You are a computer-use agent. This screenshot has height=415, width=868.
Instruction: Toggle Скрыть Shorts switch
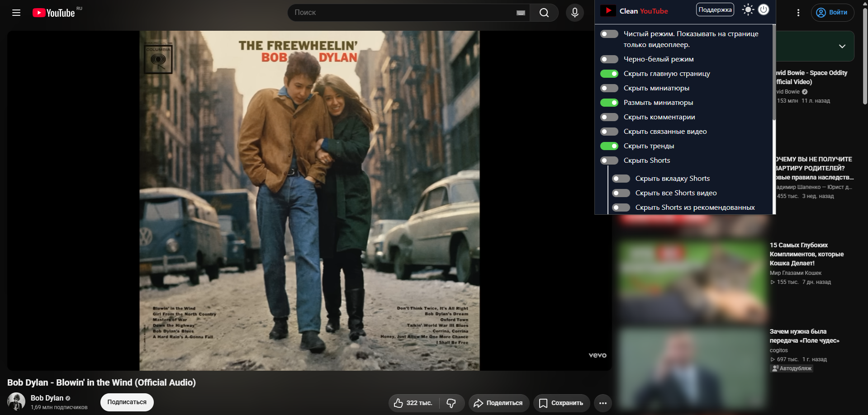tap(609, 160)
